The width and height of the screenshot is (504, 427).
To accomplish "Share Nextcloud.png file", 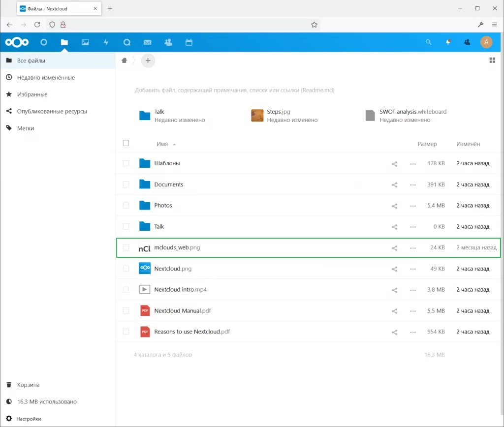I will coord(394,269).
